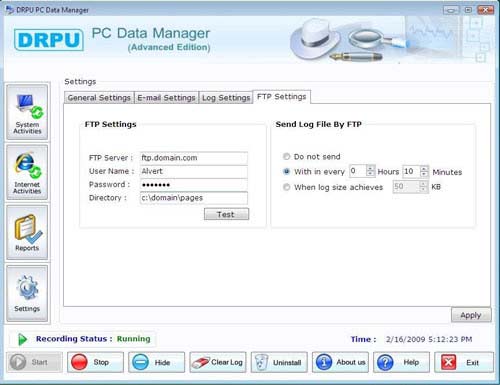
Task: Select the FTP Settings tab
Action: pos(282,97)
